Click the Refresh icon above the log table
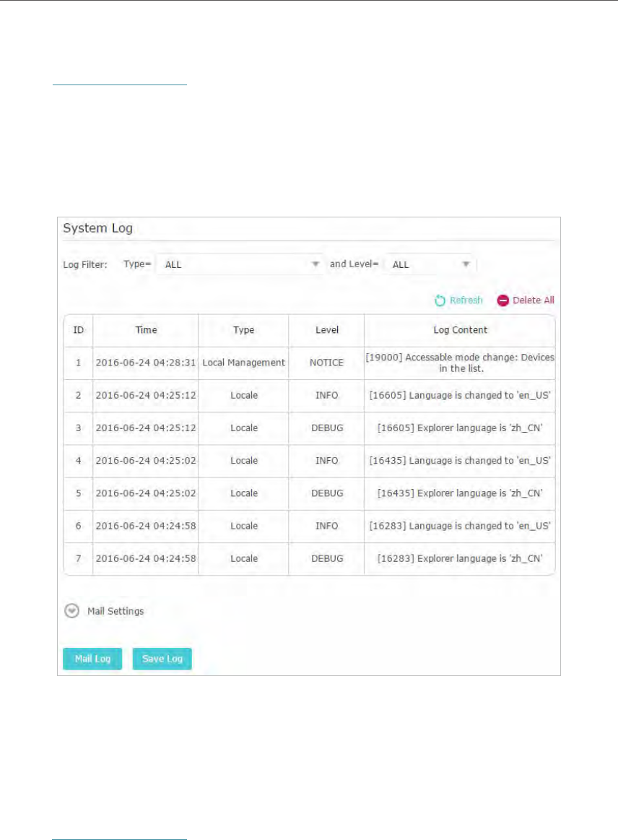This screenshot has width=618, height=840. 440,300
